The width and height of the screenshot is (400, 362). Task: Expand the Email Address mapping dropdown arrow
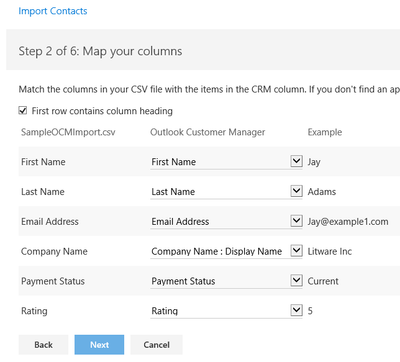click(296, 221)
